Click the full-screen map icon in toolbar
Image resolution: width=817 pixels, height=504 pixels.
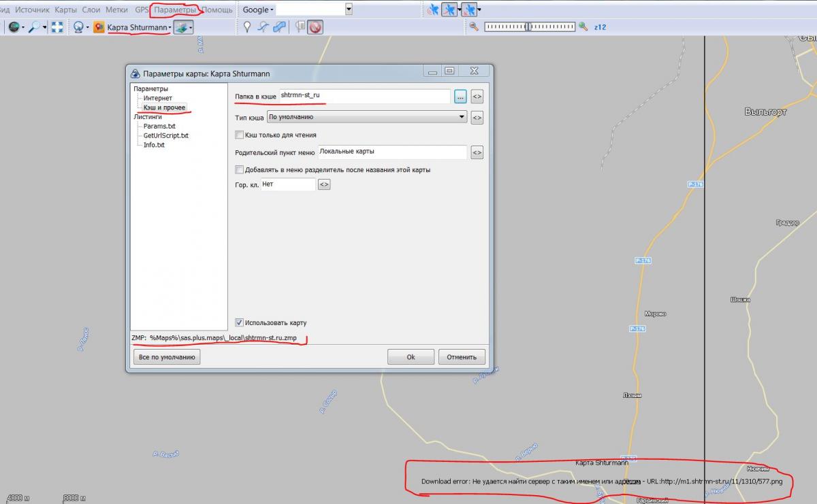[x=57, y=27]
